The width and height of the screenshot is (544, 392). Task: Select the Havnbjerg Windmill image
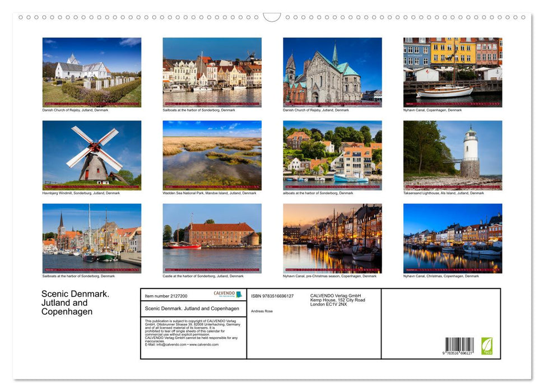click(91, 155)
